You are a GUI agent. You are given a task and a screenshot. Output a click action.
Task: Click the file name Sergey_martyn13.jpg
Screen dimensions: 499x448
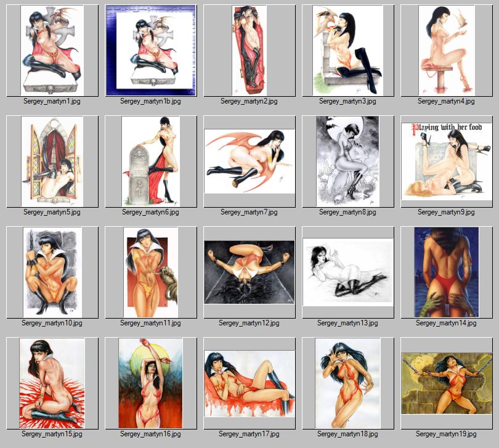click(x=347, y=323)
